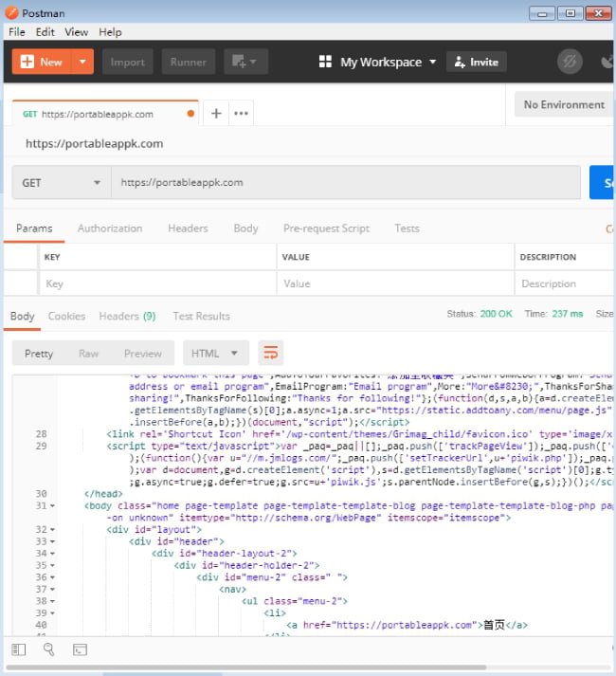Click the Import button
This screenshot has width=616, height=676.
click(127, 62)
